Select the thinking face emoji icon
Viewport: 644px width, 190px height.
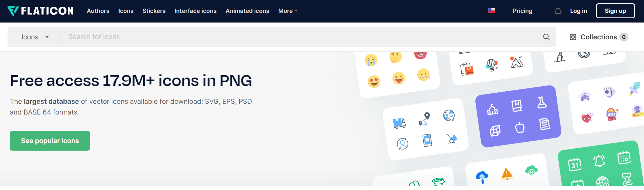pos(396,57)
